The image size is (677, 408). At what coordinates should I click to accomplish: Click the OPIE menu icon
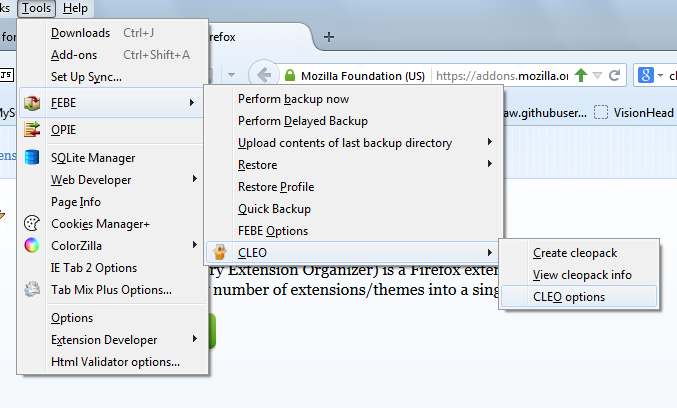[x=33, y=129]
